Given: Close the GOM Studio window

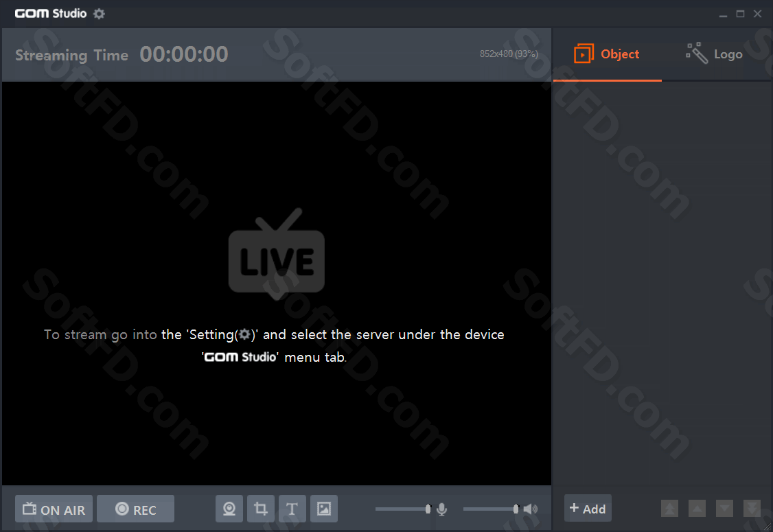Looking at the screenshot, I should pyautogui.click(x=758, y=14).
